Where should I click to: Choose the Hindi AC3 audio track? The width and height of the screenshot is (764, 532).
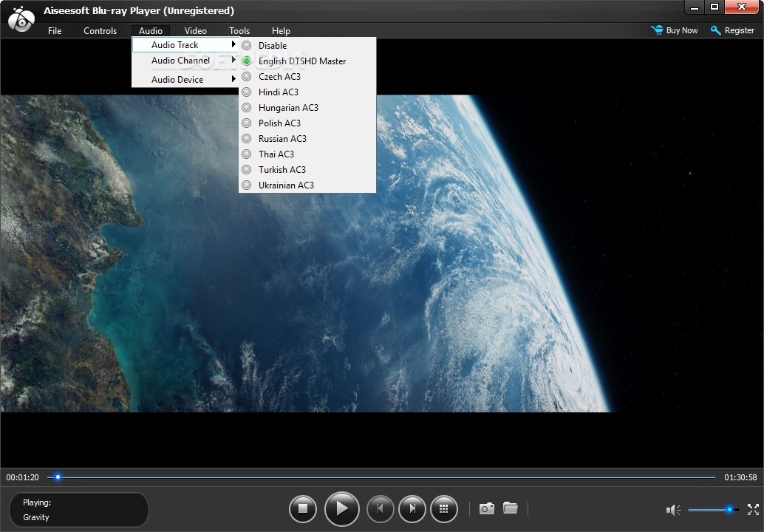pos(307,92)
